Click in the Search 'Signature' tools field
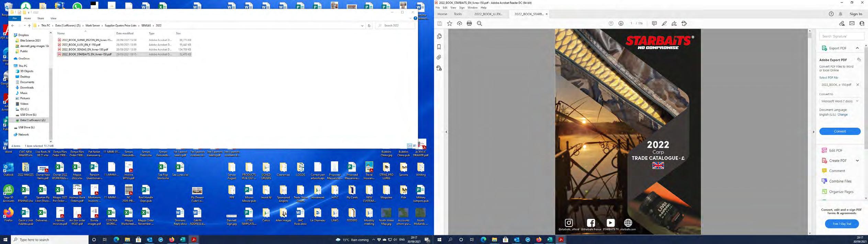The width and height of the screenshot is (868, 244). pos(841,36)
